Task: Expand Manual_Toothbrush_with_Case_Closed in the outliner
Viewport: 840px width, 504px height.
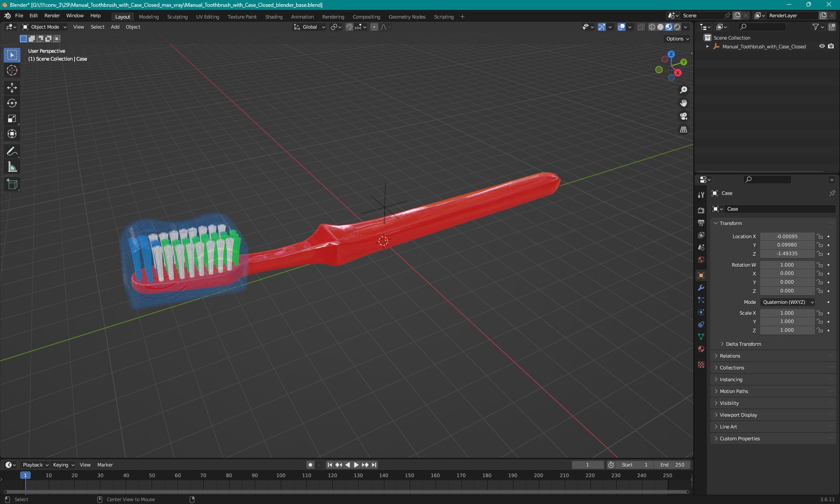Action: pyautogui.click(x=707, y=46)
